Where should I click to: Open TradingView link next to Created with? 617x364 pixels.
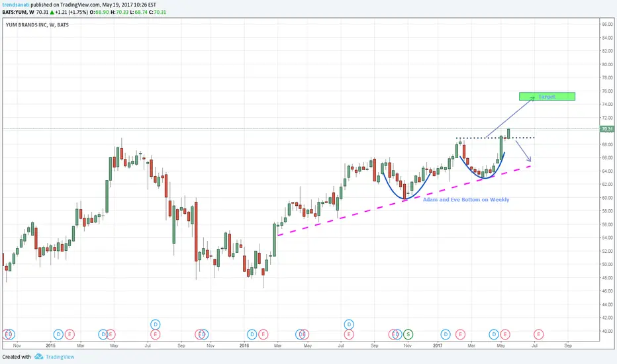click(x=60, y=357)
